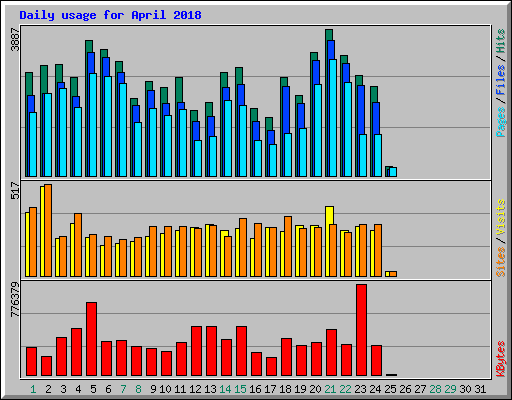512x400 pixels.
Task: Click the Files legend label
Action: (501, 80)
